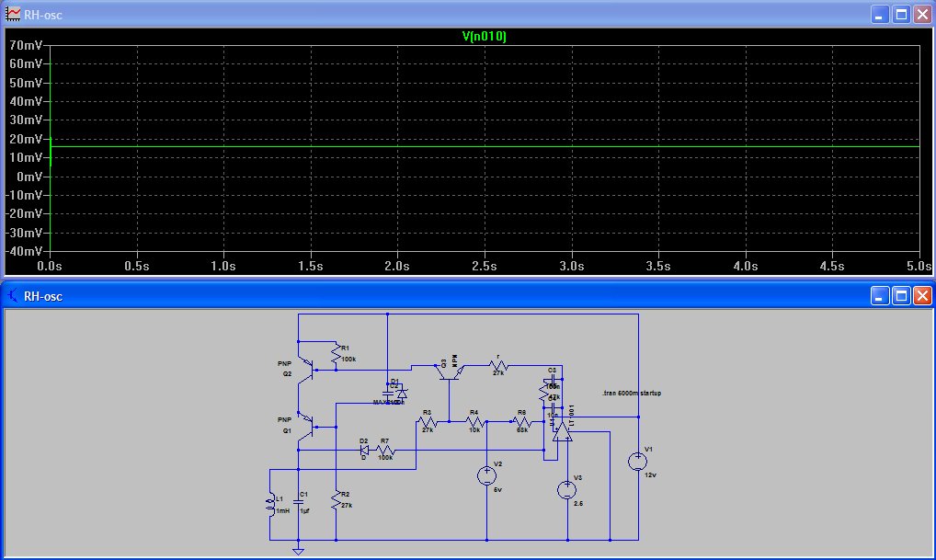Click the 3.5s time axis label

point(657,266)
